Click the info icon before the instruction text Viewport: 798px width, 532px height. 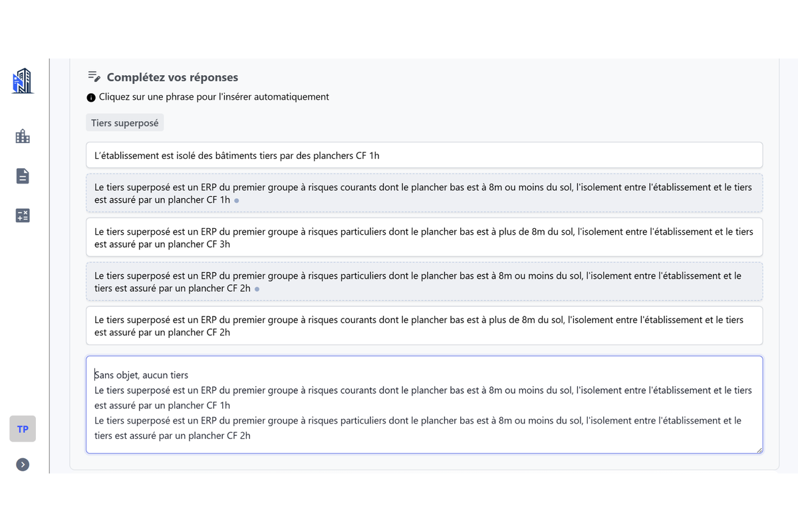[x=90, y=97]
